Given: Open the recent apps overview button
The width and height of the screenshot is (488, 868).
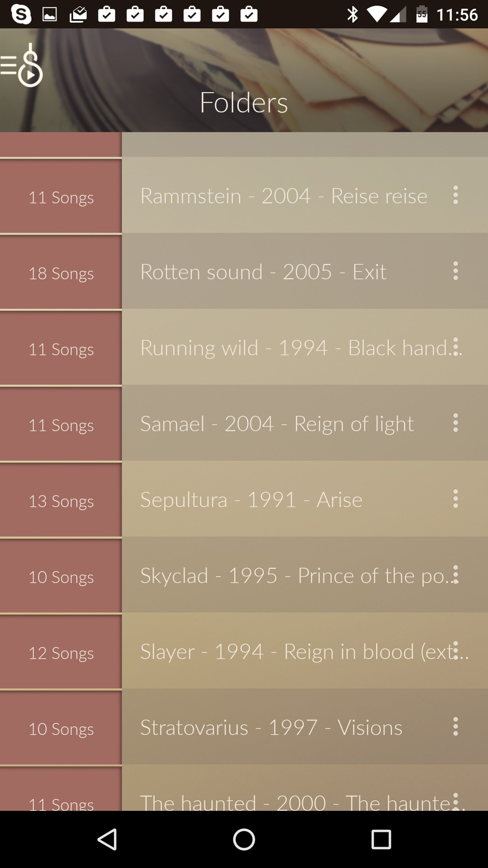Looking at the screenshot, I should [x=381, y=840].
